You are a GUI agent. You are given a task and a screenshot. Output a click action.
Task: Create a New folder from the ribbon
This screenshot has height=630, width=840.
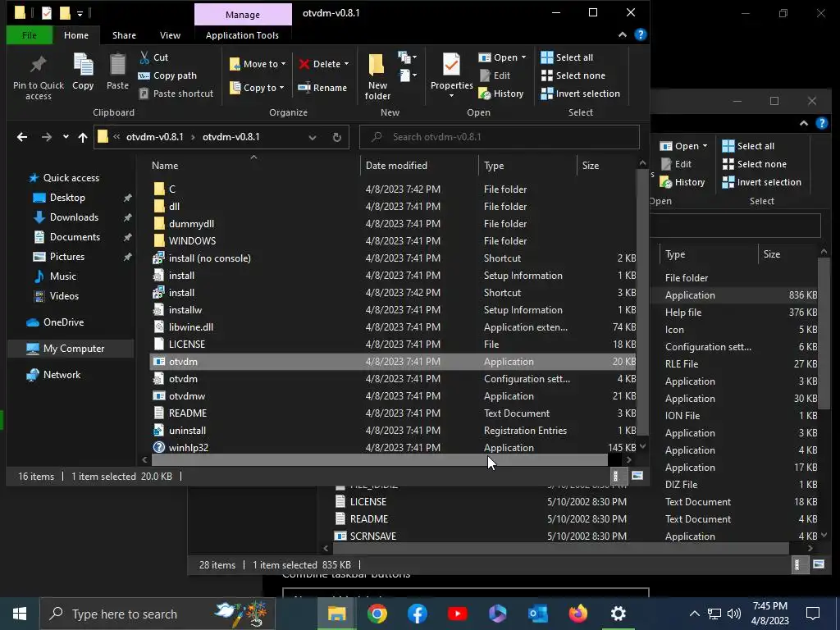coord(377,77)
